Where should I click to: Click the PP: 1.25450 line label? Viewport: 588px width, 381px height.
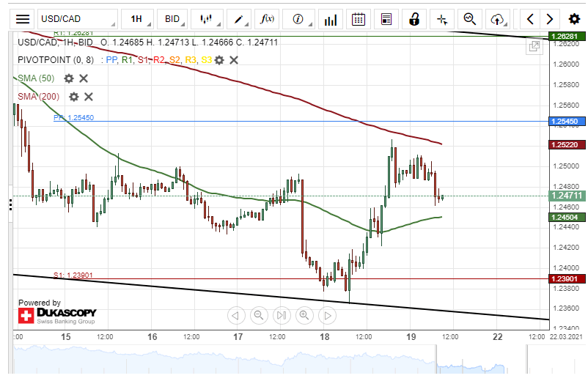click(73, 118)
